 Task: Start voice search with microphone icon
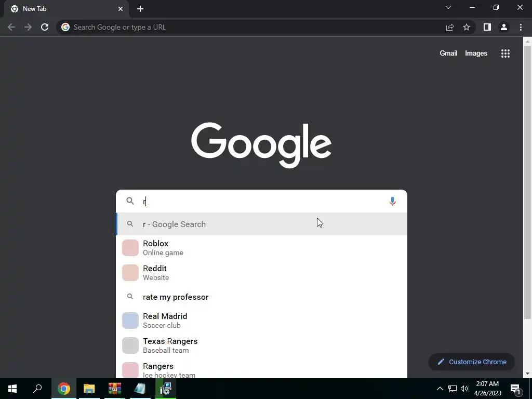tap(392, 201)
